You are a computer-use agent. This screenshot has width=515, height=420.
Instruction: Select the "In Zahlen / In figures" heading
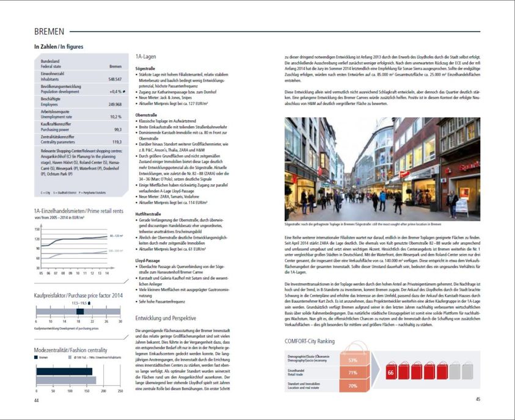(59, 46)
